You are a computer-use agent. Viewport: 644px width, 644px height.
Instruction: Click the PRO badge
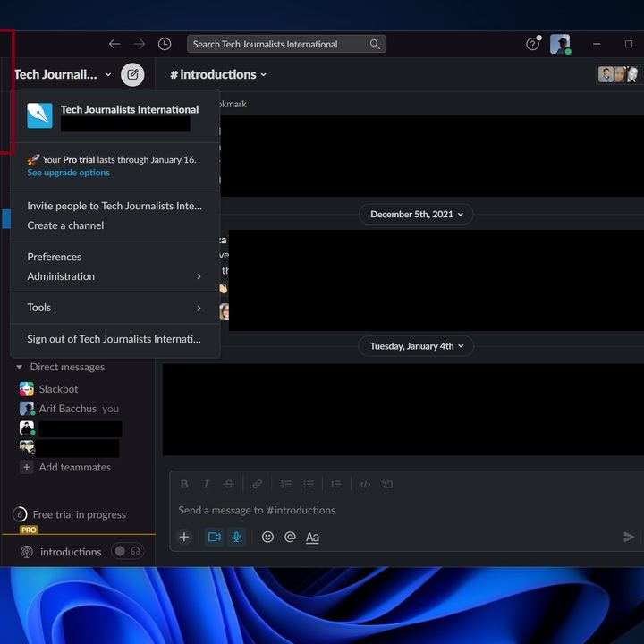[29, 530]
